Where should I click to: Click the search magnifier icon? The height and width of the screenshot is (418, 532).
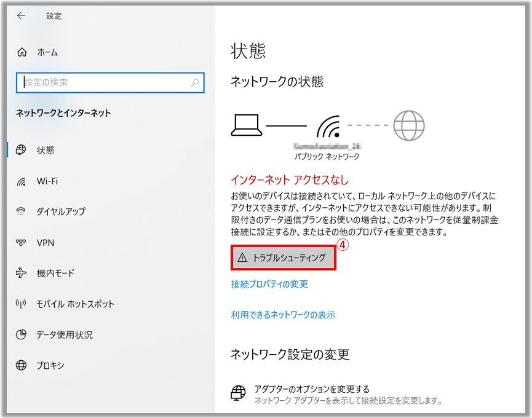click(195, 82)
